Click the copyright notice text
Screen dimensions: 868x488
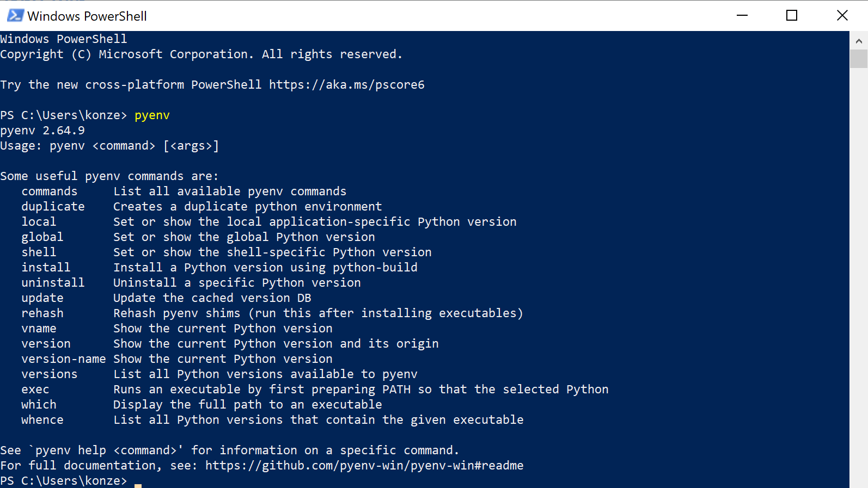[201, 54]
